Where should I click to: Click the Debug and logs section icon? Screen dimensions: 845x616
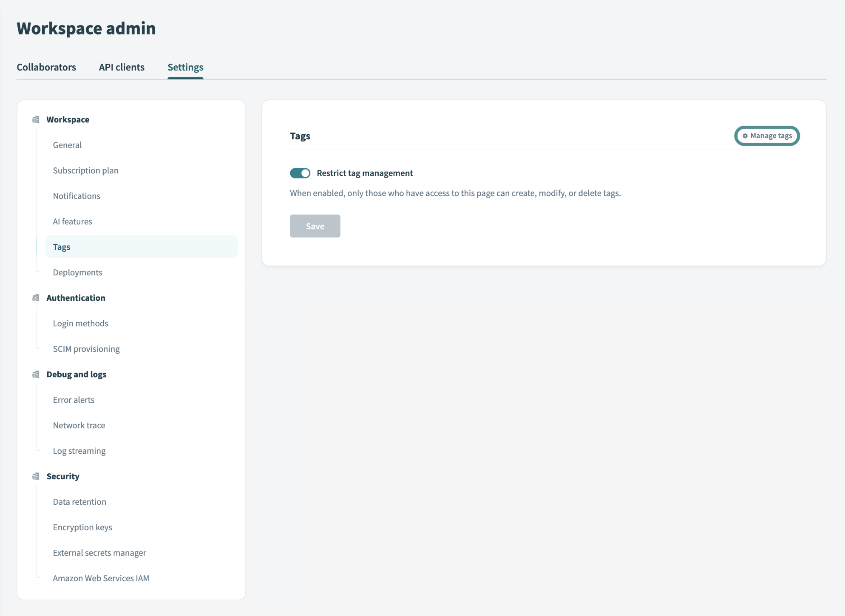(x=35, y=374)
